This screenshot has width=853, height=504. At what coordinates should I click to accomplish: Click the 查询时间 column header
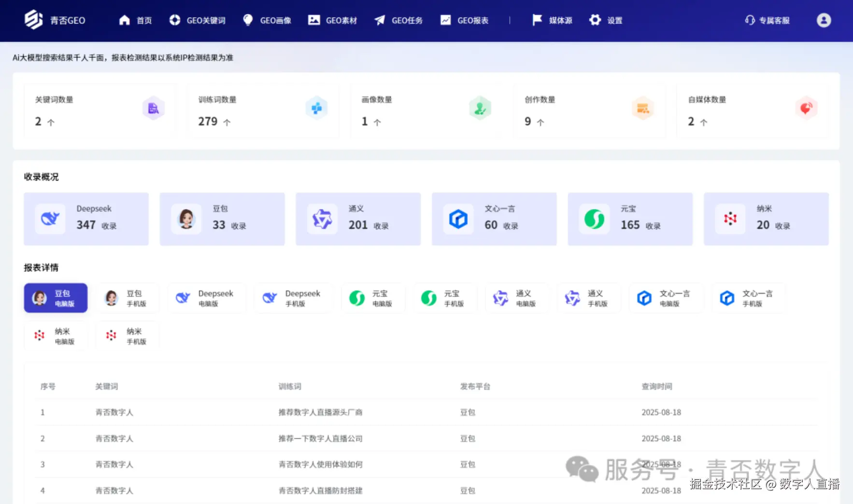pyautogui.click(x=657, y=386)
